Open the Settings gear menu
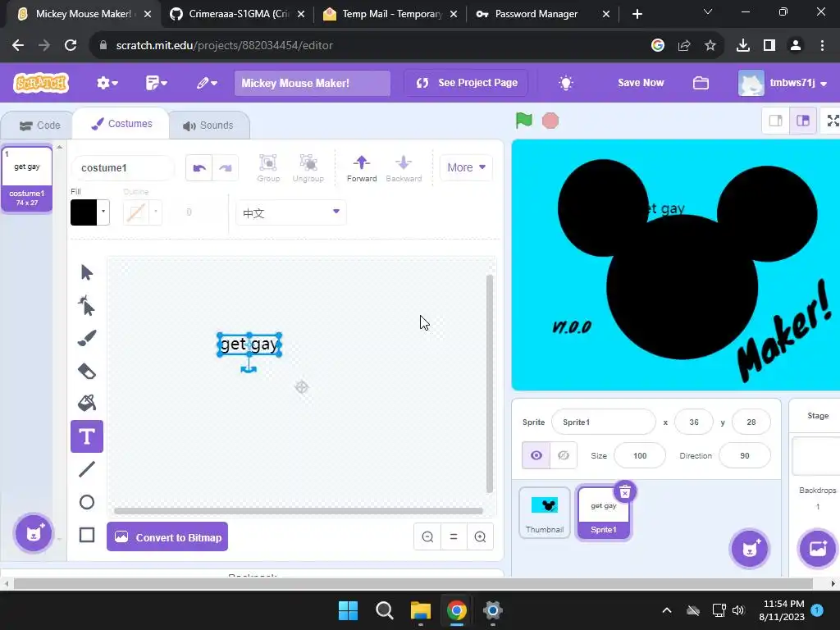Viewport: 840px width, 630px height. point(107,83)
